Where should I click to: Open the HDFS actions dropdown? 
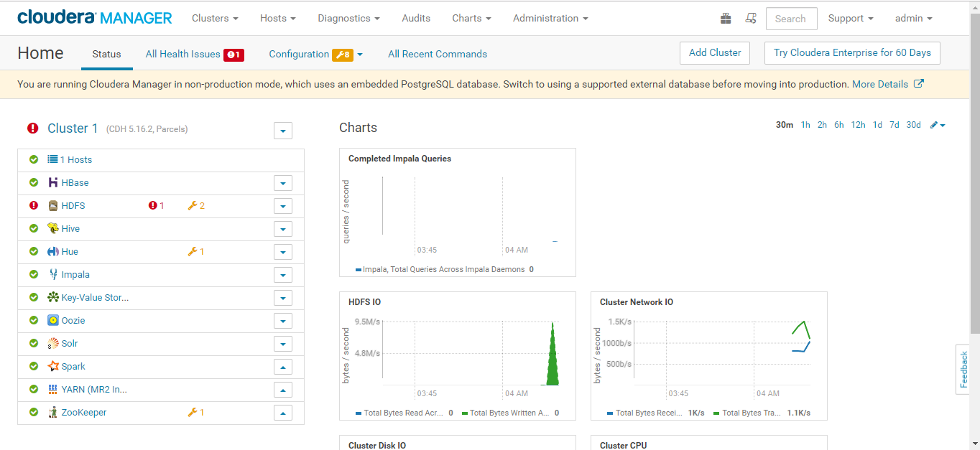282,206
